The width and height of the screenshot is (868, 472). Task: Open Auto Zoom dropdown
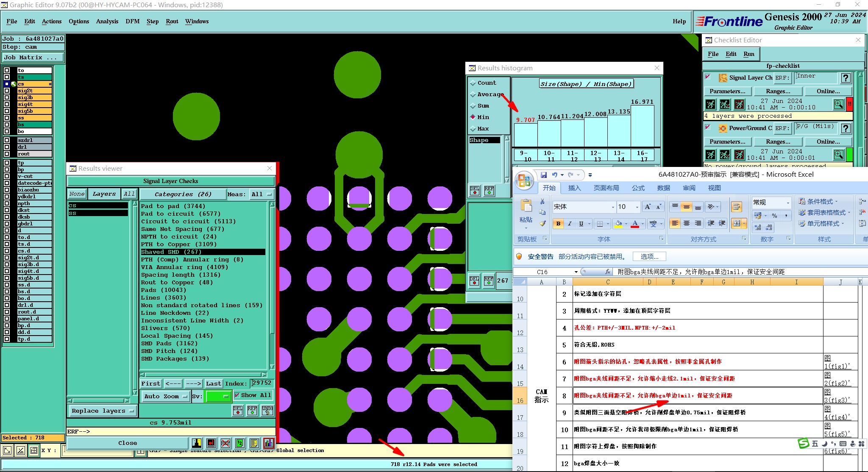coord(166,397)
